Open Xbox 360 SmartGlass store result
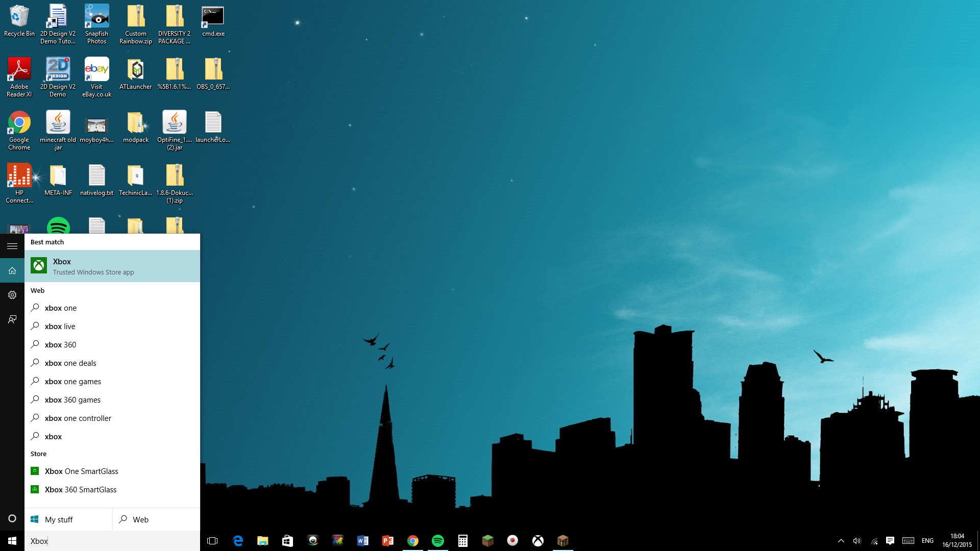This screenshot has height=551, width=980. [x=112, y=489]
